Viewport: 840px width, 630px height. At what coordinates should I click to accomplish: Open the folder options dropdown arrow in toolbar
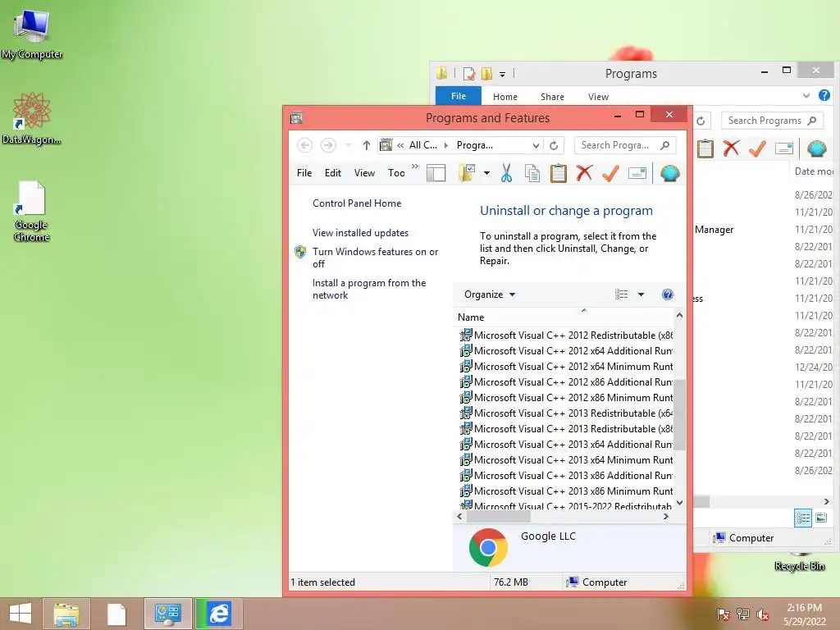(x=486, y=173)
